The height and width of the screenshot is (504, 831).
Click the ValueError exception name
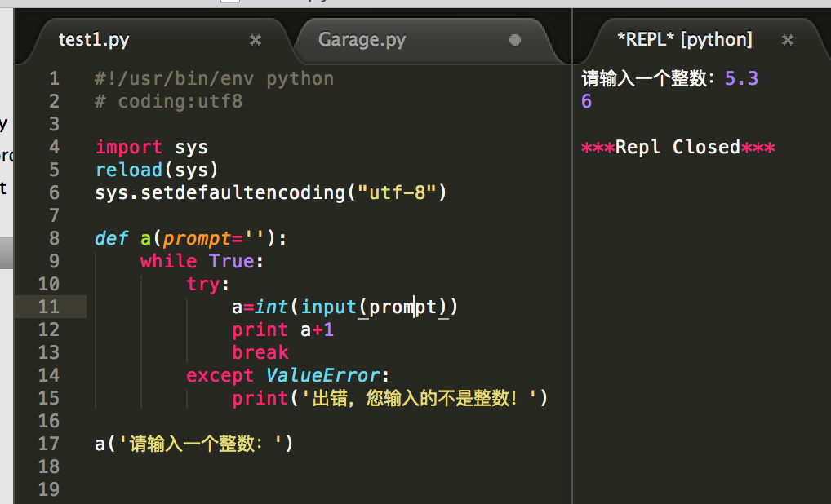coord(323,375)
